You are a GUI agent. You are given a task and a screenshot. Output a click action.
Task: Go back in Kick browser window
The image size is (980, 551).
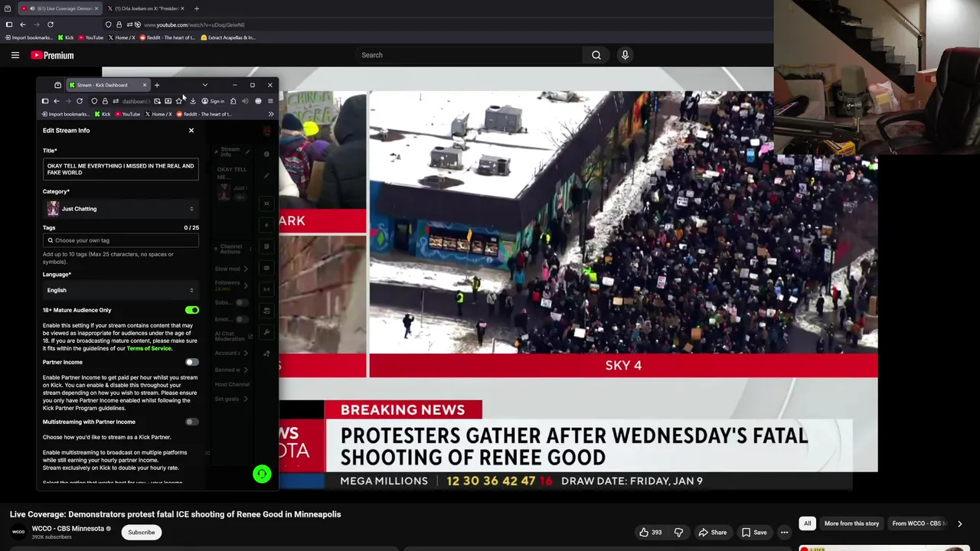(57, 101)
